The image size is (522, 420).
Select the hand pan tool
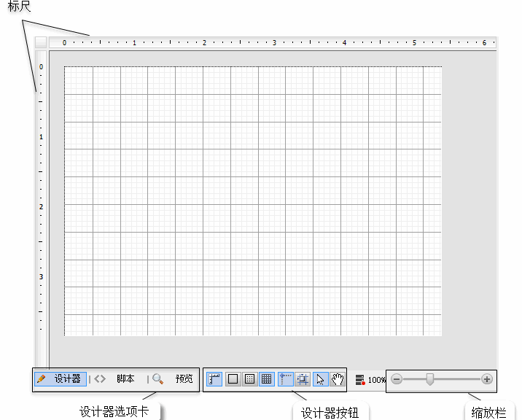coord(338,379)
